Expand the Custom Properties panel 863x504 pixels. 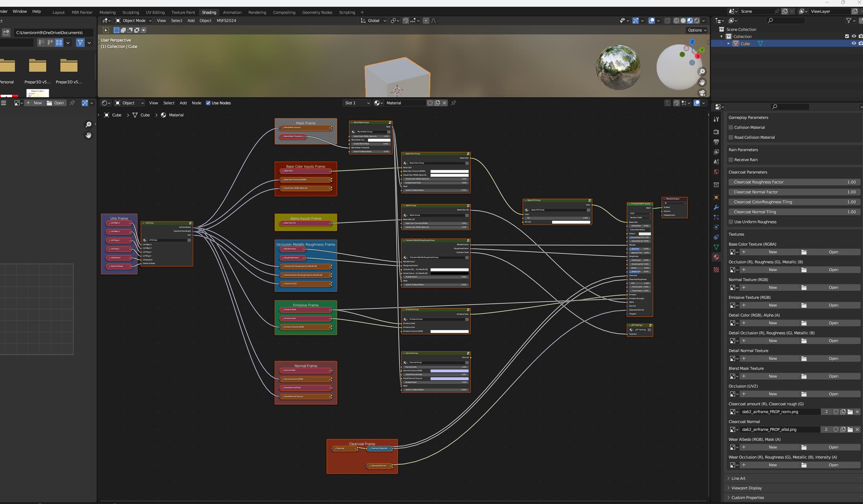(x=747, y=498)
